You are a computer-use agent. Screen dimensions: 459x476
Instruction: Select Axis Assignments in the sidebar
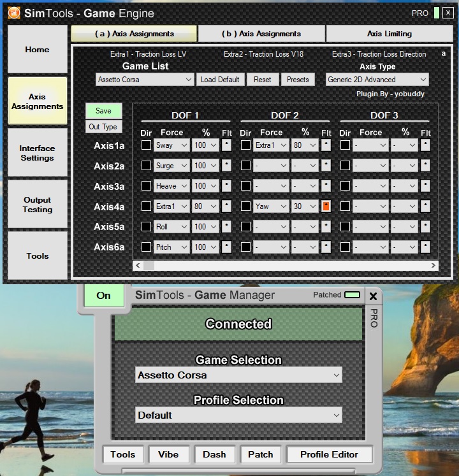click(x=38, y=101)
